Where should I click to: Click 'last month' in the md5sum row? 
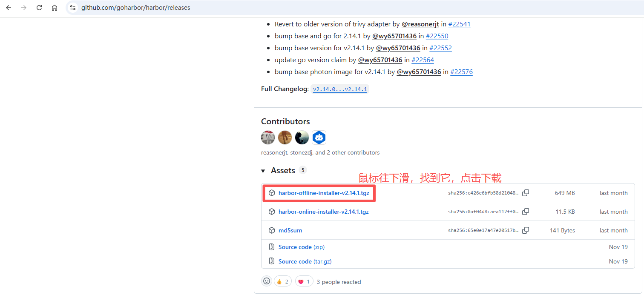(x=613, y=230)
